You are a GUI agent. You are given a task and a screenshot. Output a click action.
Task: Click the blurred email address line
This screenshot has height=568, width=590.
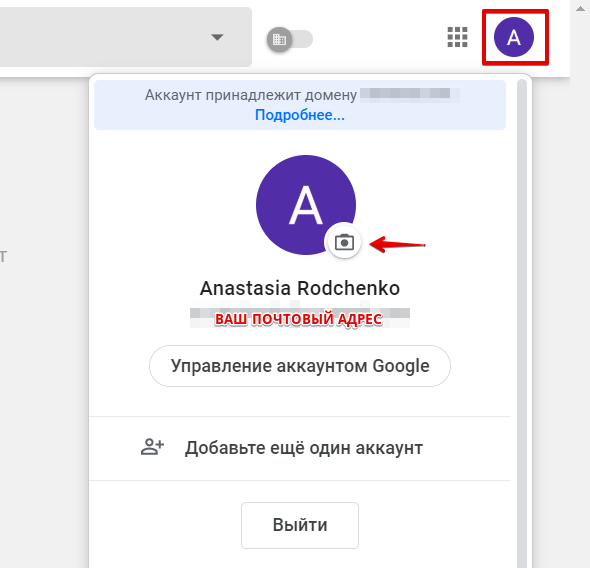click(300, 318)
